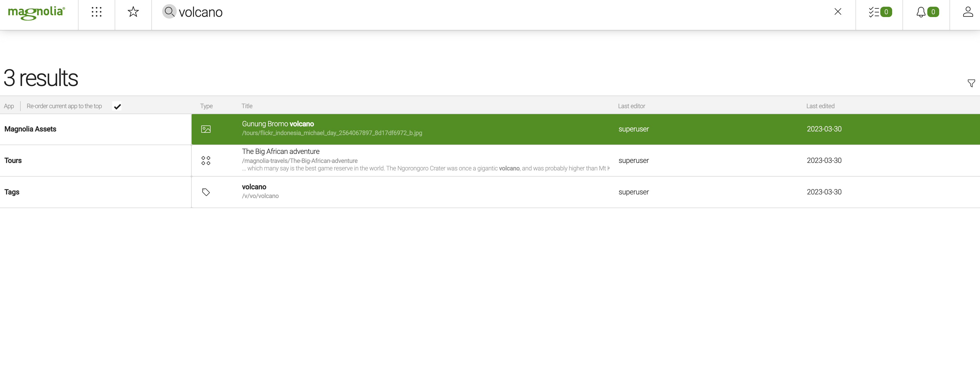The height and width of the screenshot is (379, 980).
Task: Open the filter funnel icon
Action: click(971, 83)
